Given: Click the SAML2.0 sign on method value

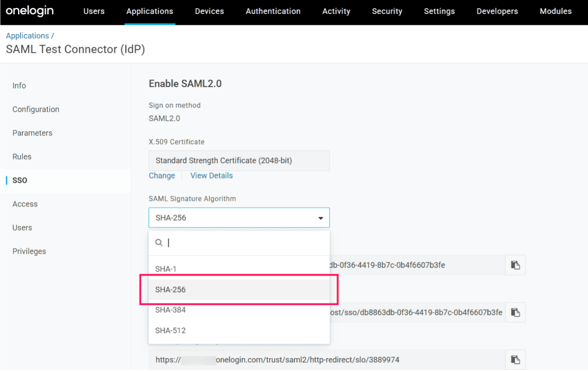Looking at the screenshot, I should point(165,118).
